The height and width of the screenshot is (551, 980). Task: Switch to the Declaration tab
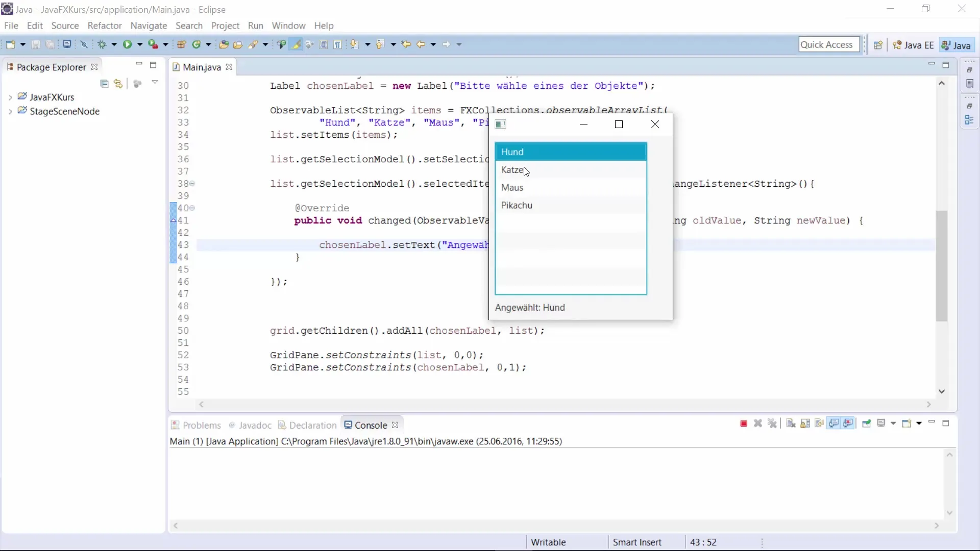coord(308,425)
